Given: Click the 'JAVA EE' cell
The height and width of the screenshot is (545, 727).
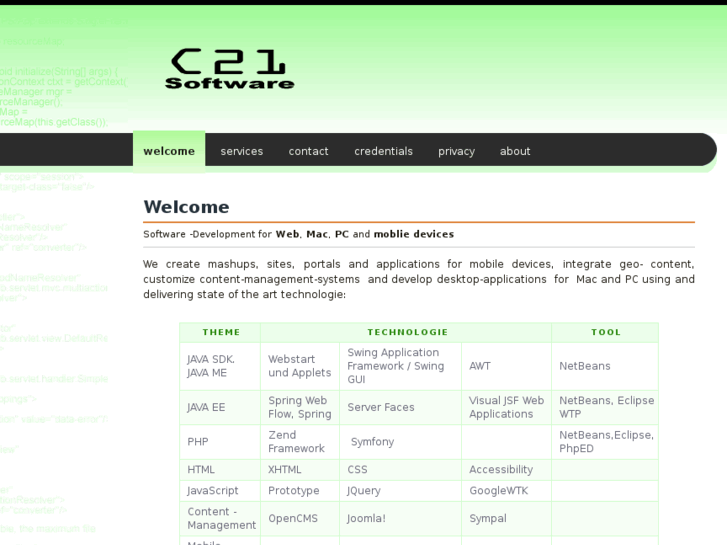Looking at the screenshot, I should click(x=220, y=407).
